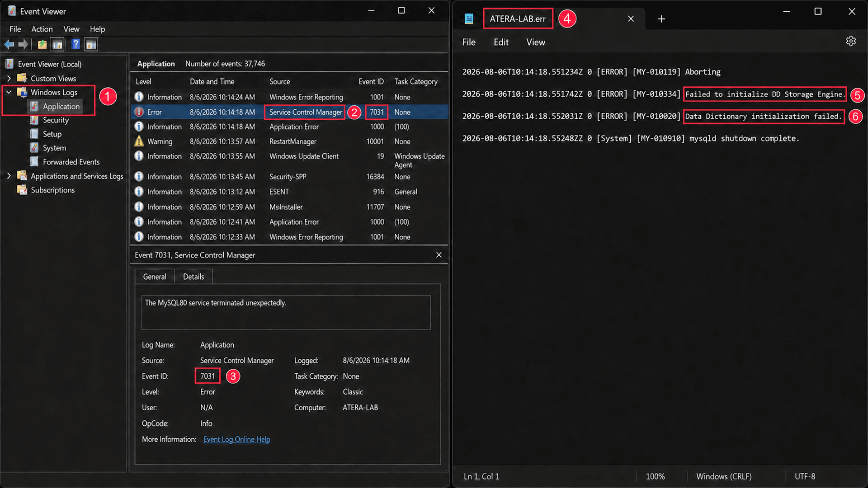The width and height of the screenshot is (868, 488).
Task: Click Windows (CRLF) line ending in status bar
Action: (724, 476)
